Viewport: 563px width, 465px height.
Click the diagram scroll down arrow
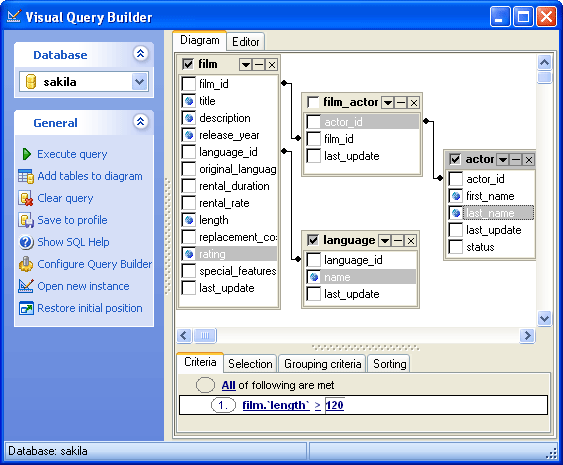click(544, 318)
